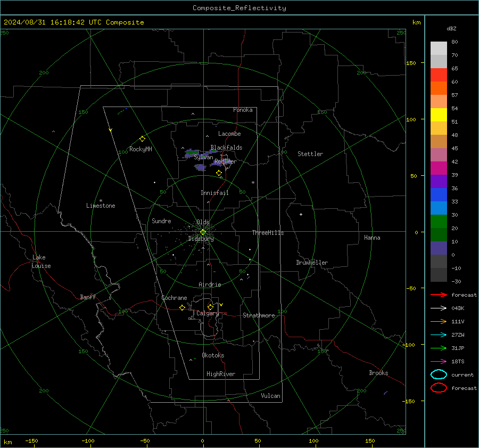Click the current legend label

[463, 374]
